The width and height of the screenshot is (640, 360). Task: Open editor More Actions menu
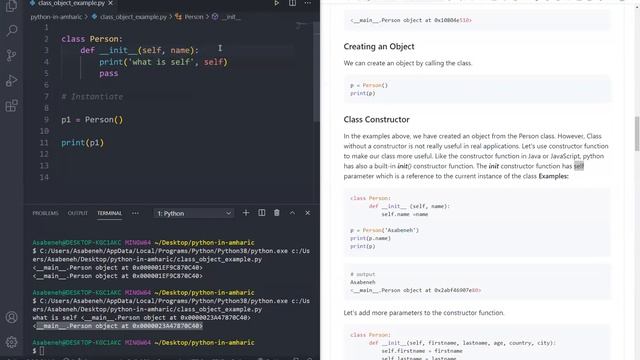[x=308, y=3]
